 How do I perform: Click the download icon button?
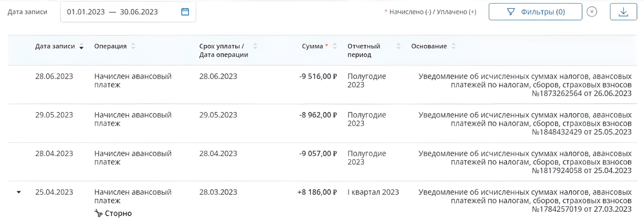624,12
